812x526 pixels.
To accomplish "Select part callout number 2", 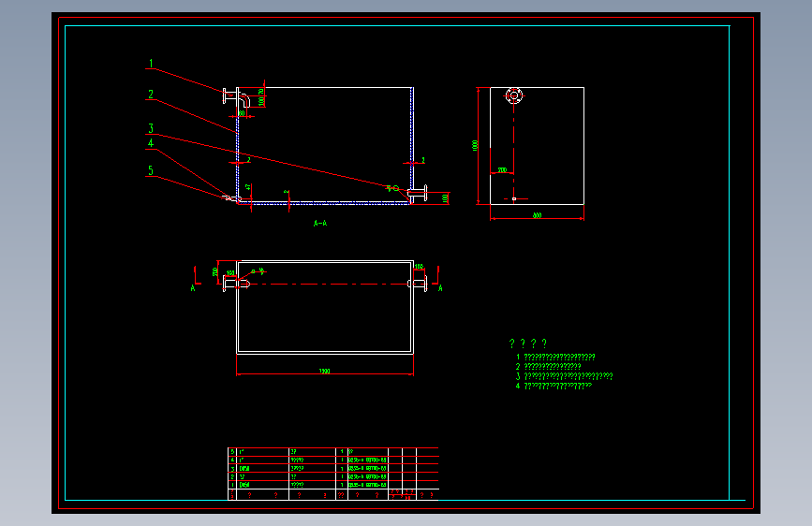I will click(x=151, y=95).
